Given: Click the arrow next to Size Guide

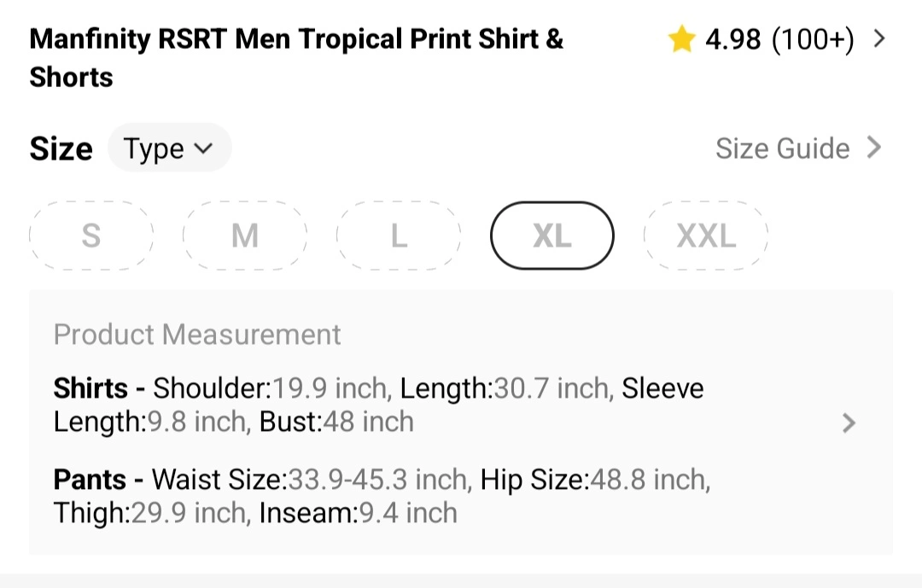Looking at the screenshot, I should click(x=873, y=148).
